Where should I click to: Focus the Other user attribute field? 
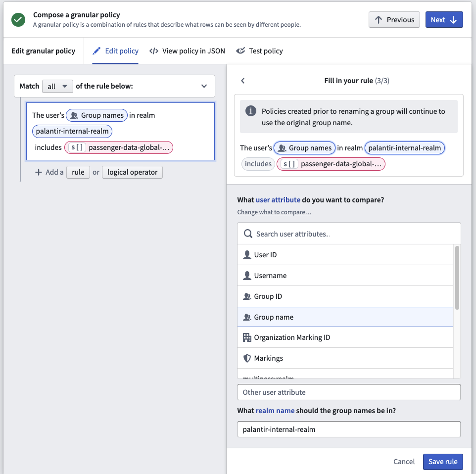pos(349,392)
